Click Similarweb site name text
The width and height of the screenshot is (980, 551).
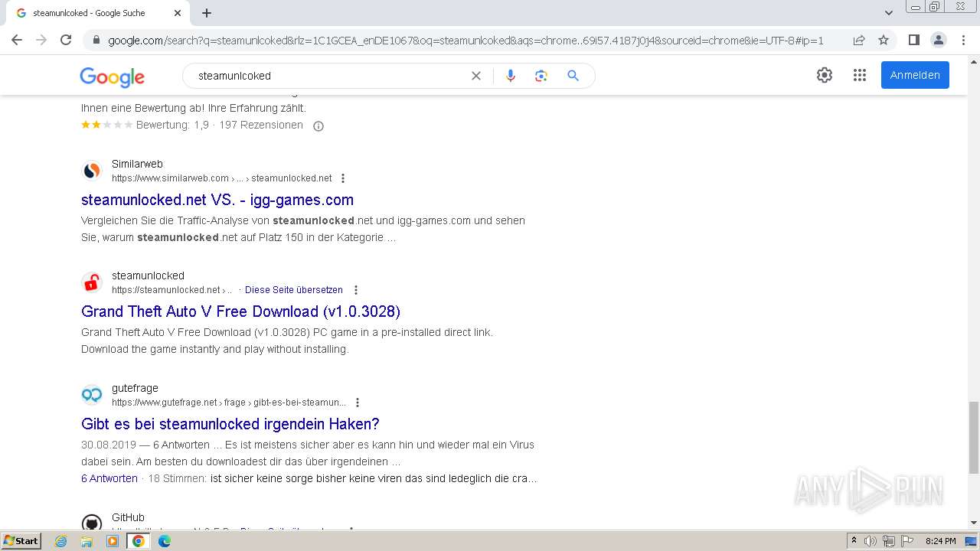137,164
